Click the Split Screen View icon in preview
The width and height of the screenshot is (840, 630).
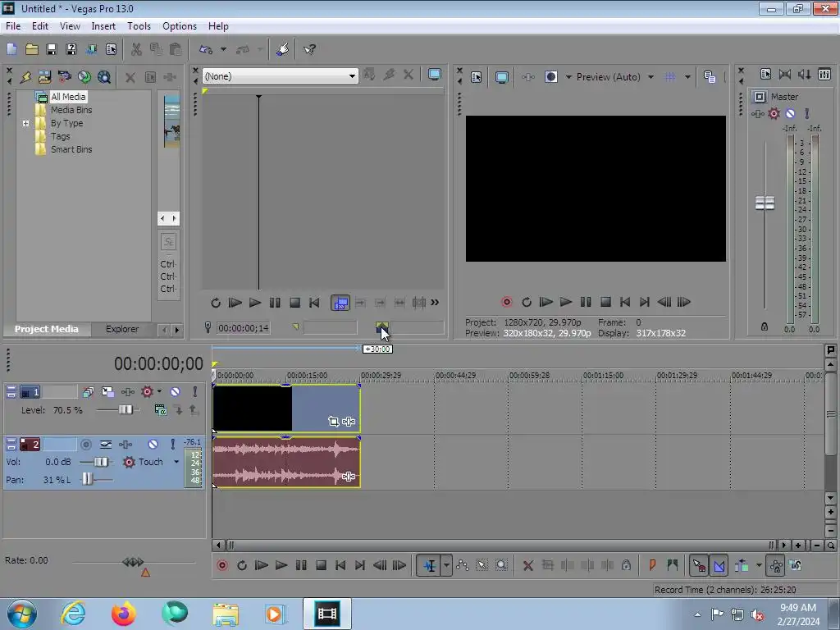coord(551,77)
